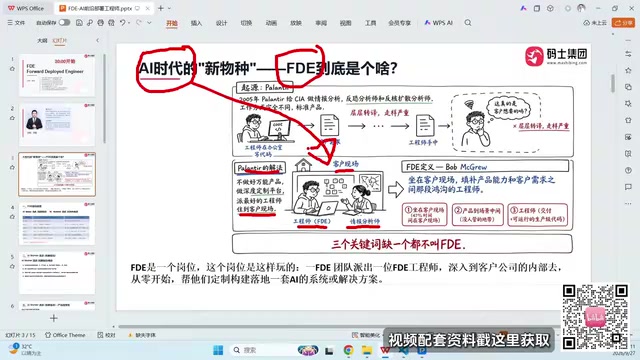Viewport: 640px width, 360px height.
Task: Click the undo arrow icon
Action: [122, 23]
